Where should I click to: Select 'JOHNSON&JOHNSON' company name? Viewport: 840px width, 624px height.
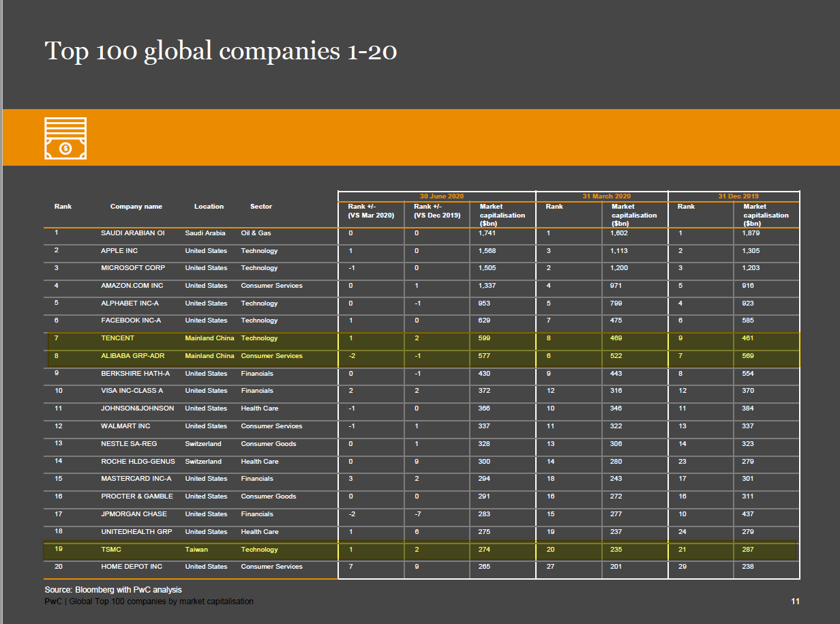tap(137, 408)
